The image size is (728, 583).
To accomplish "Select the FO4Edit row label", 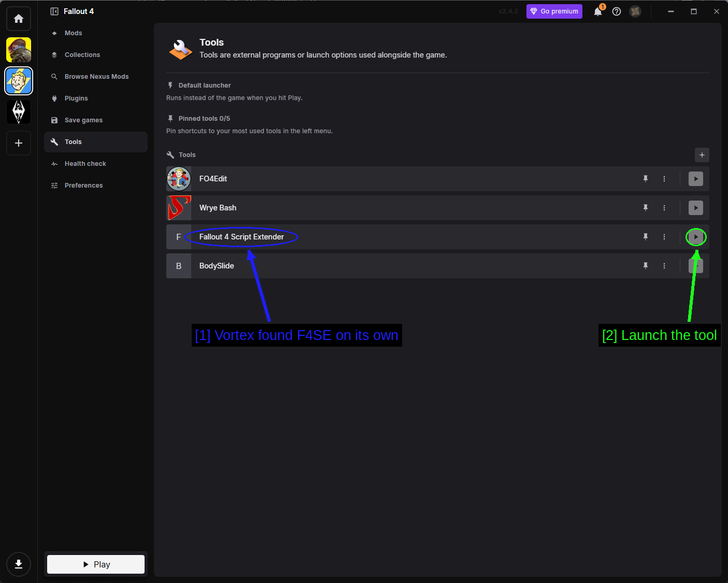I will pos(213,179).
